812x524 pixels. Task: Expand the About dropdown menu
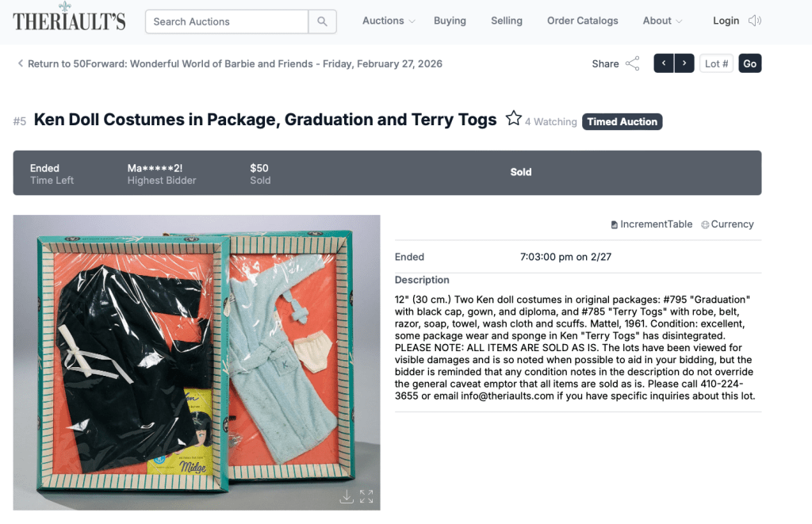click(662, 21)
